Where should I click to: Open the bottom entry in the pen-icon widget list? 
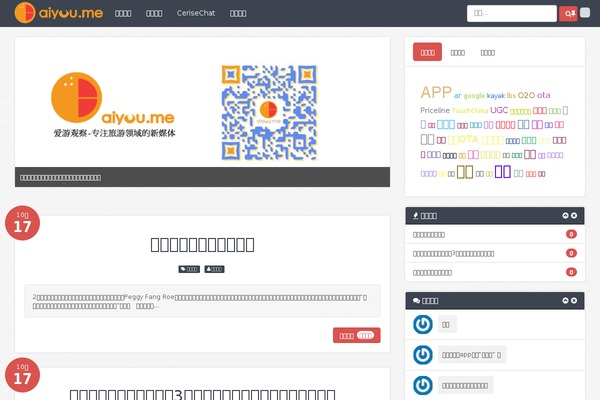click(x=432, y=273)
